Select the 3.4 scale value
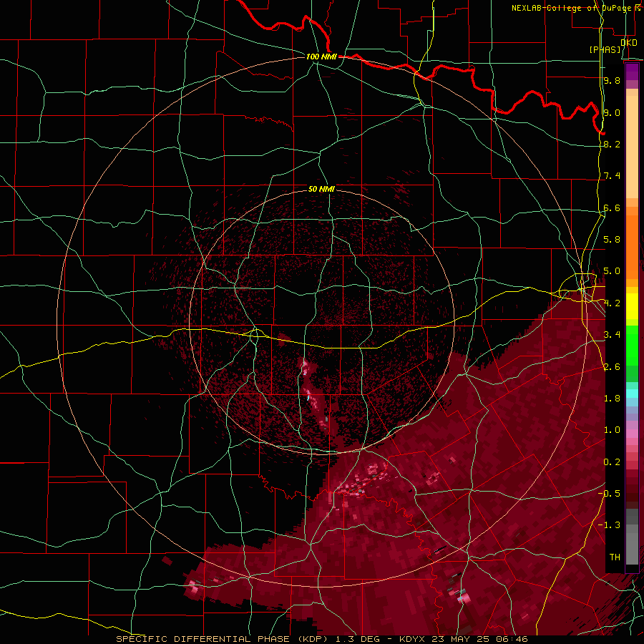 612,335
